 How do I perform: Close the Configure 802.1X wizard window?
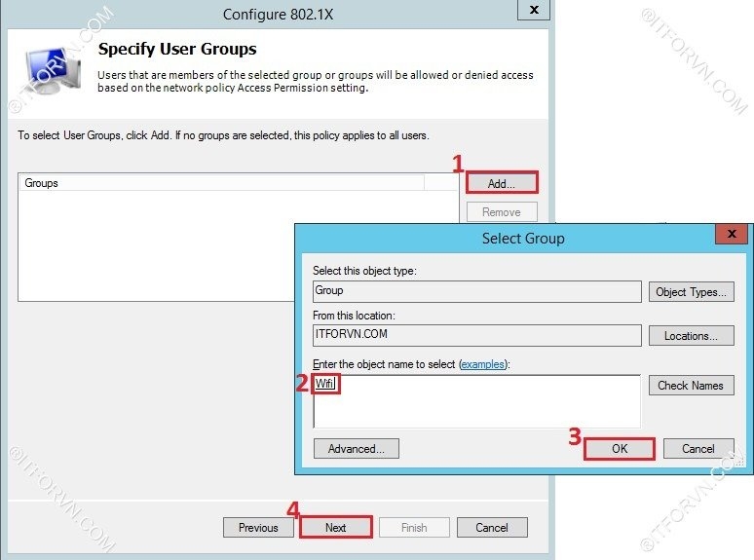(533, 11)
